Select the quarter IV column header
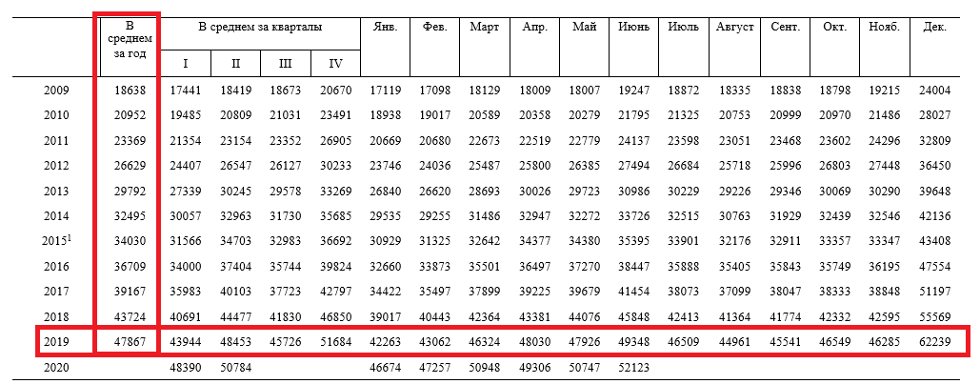Image resolution: width=980 pixels, height=384 pixels. click(x=335, y=63)
